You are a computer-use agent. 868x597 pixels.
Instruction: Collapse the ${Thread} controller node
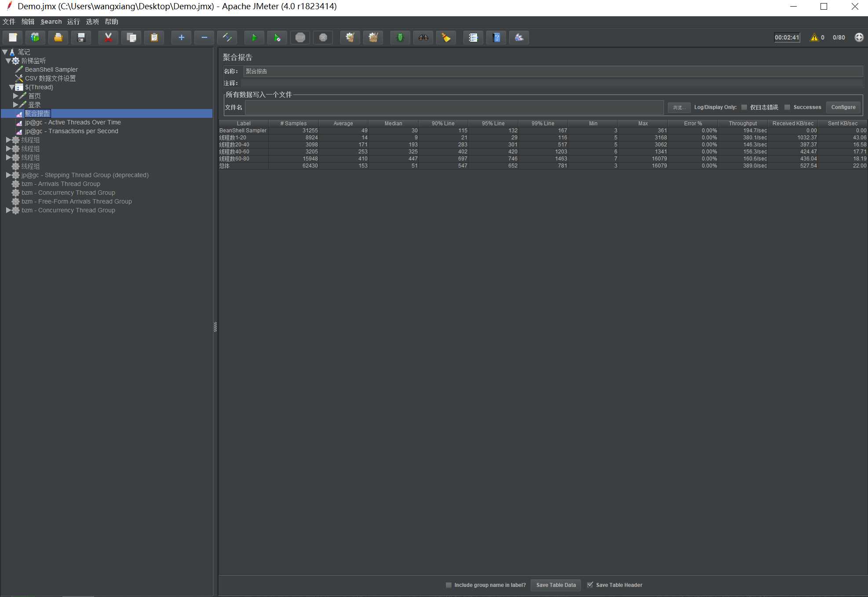(12, 87)
